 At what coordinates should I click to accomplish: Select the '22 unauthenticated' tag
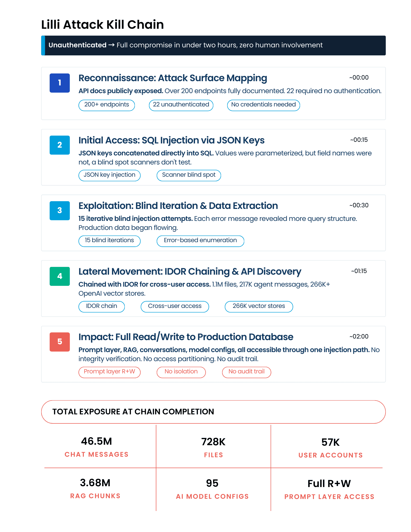point(181,105)
